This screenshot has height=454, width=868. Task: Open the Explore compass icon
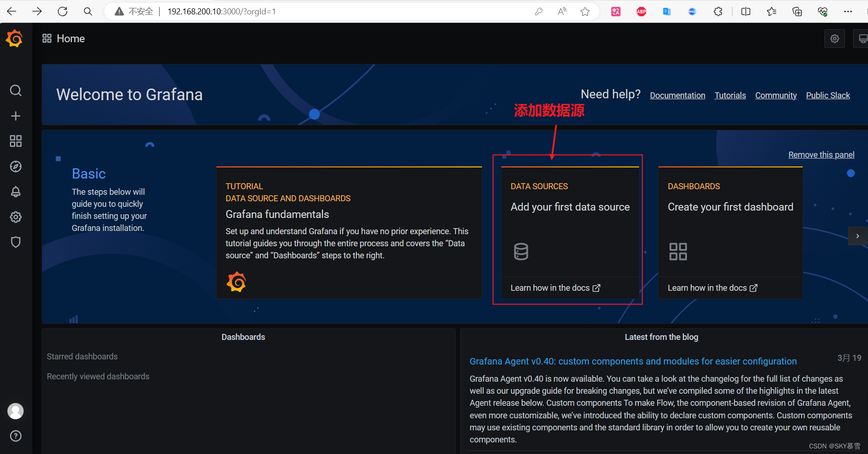(16, 166)
